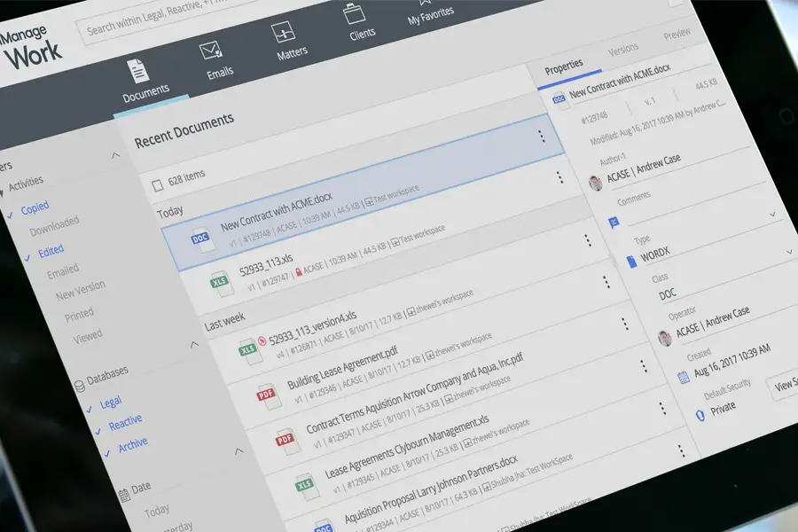Click the blue comments icon in Properties
Image resolution: width=798 pixels, height=532 pixels.
[614, 223]
